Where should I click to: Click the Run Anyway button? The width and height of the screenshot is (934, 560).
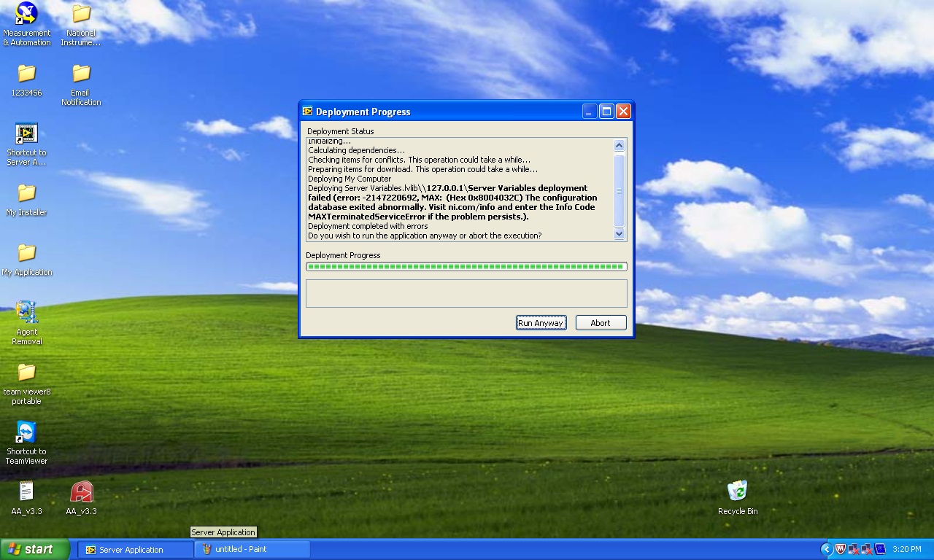tap(541, 323)
